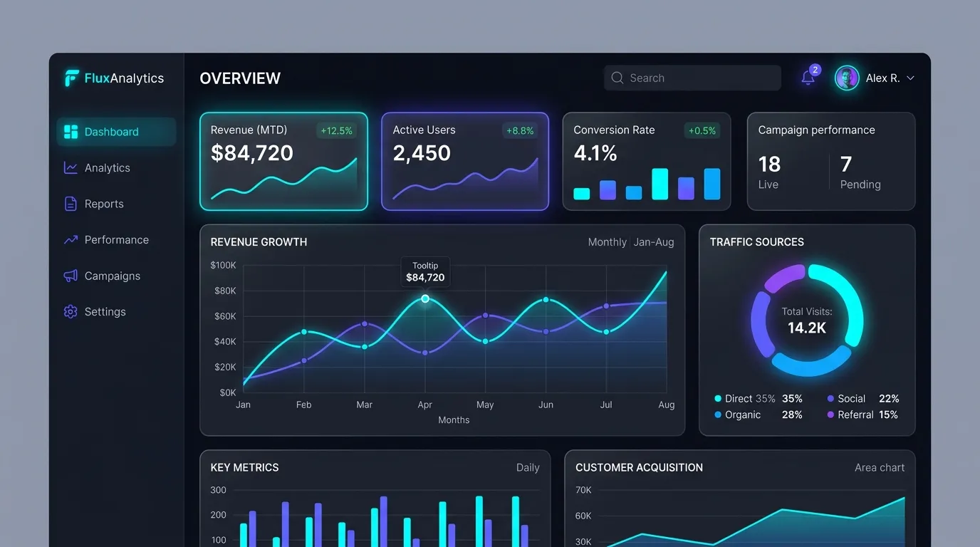Click the +8.8% badge on Active Users card
The image size is (980, 547).
pyautogui.click(x=519, y=130)
